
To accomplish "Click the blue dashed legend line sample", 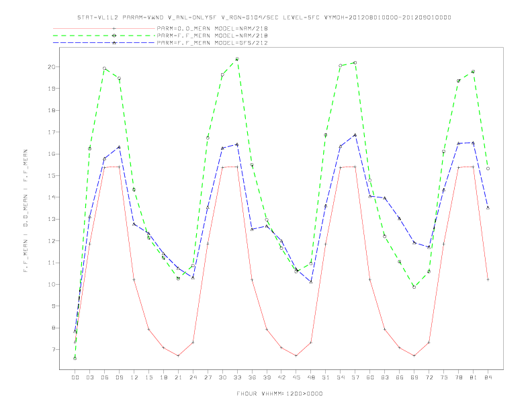I will click(104, 43).
